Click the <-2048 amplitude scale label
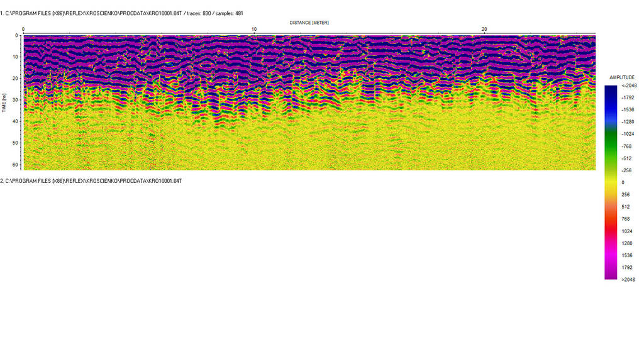This screenshot has width=644, height=347. point(628,86)
